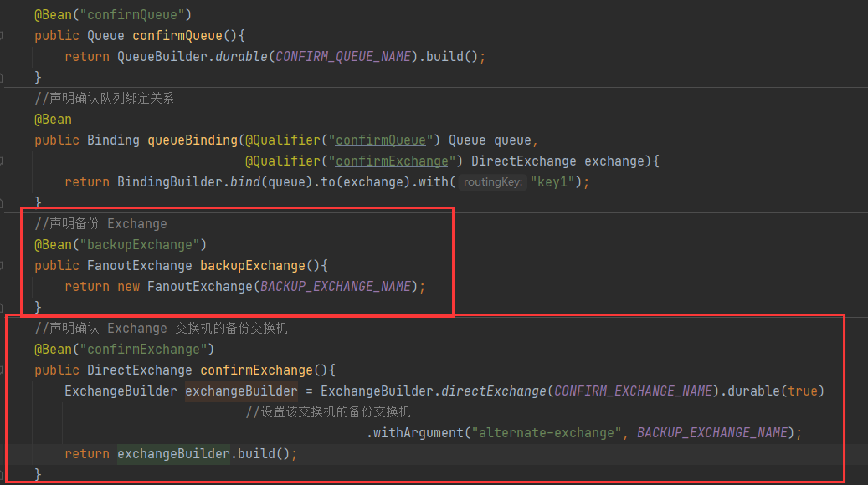The image size is (868, 485).
Task: Follow underlined confirmExchange link in @Qualifier
Action: coord(392,161)
